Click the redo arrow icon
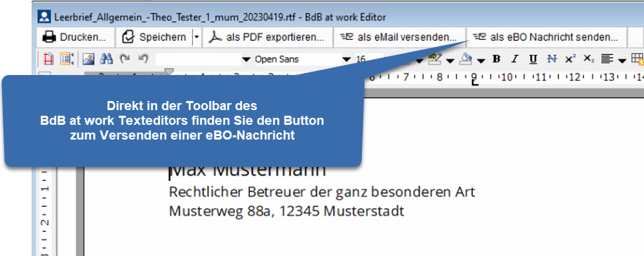The image size is (644, 256). coord(125,59)
